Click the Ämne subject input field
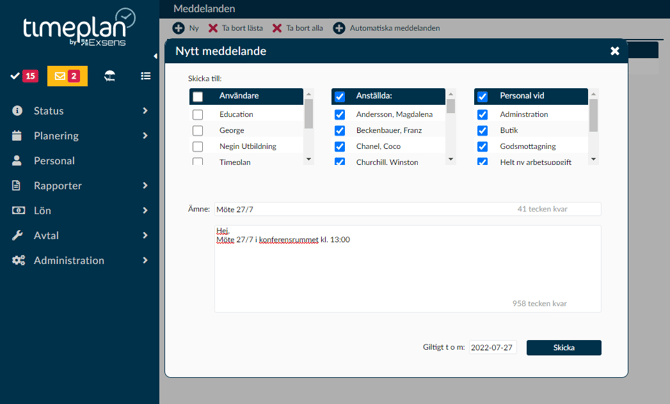The image size is (670, 404). click(x=360, y=209)
